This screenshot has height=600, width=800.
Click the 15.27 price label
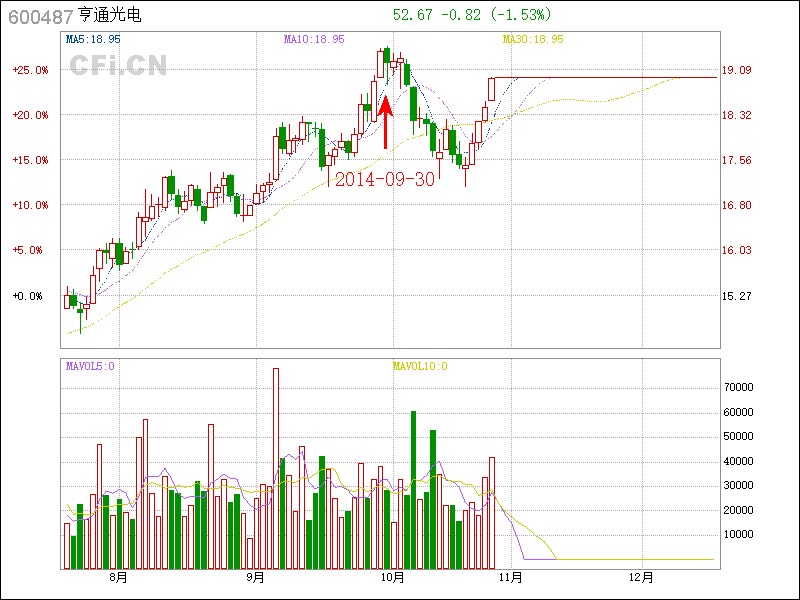(x=736, y=296)
